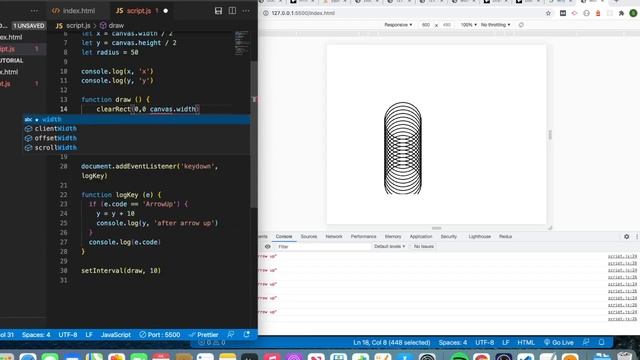This screenshot has height=360, width=640.
Task: Click the browser address bar URL
Action: pos(303,13)
